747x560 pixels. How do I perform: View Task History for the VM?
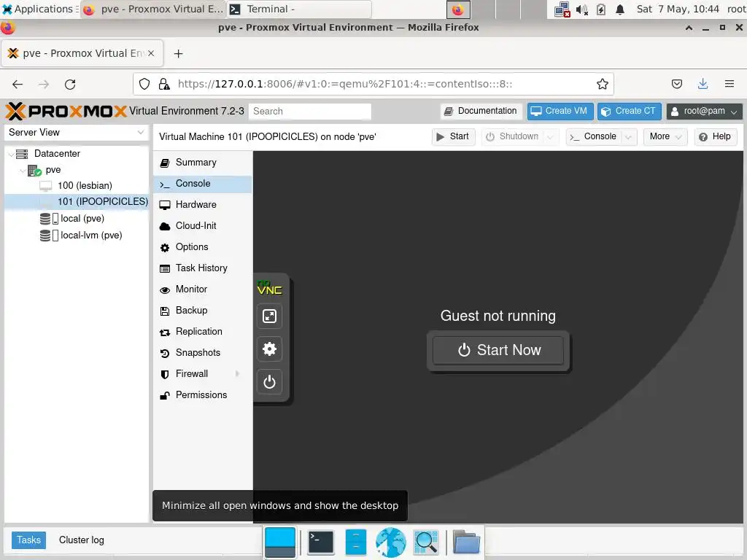coord(203,268)
